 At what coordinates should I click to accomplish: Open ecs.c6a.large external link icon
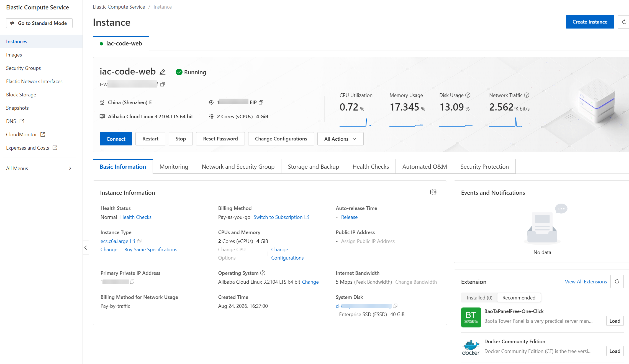[132, 241]
